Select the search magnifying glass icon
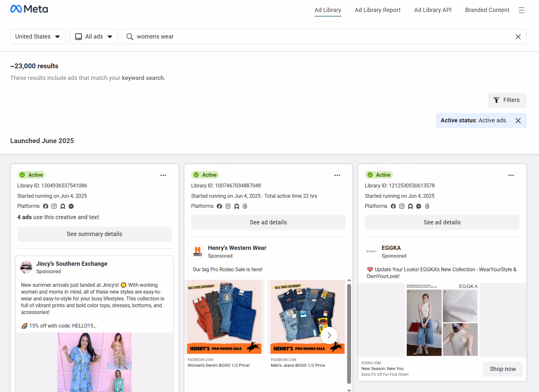Image resolution: width=539 pixels, height=392 pixels. tap(129, 37)
